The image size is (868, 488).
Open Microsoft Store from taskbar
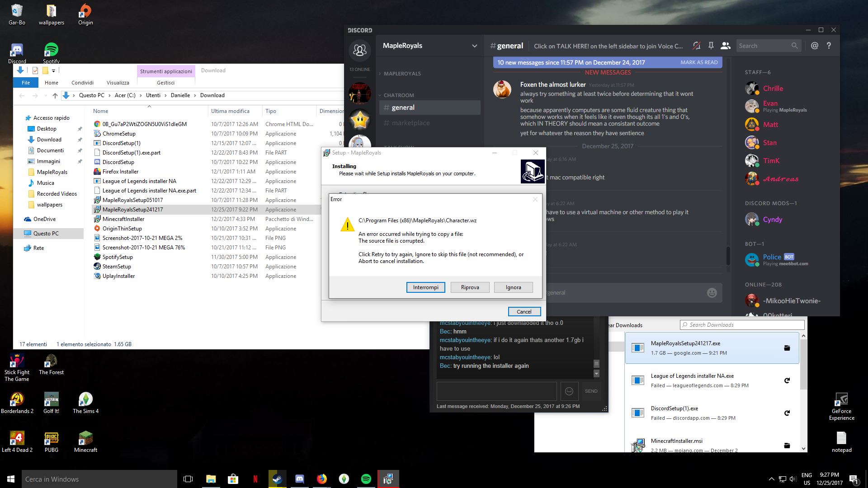pos(233,479)
